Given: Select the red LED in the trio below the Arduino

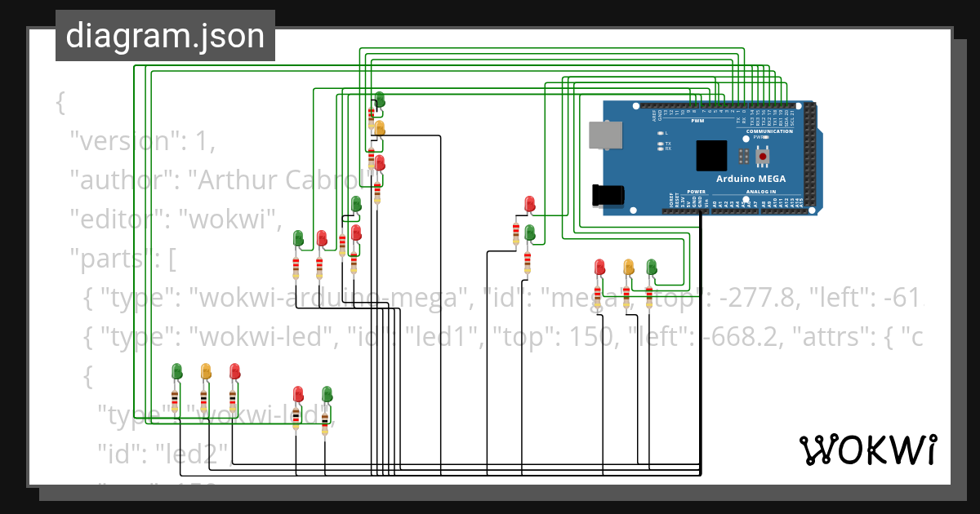Looking at the screenshot, I should 599,266.
